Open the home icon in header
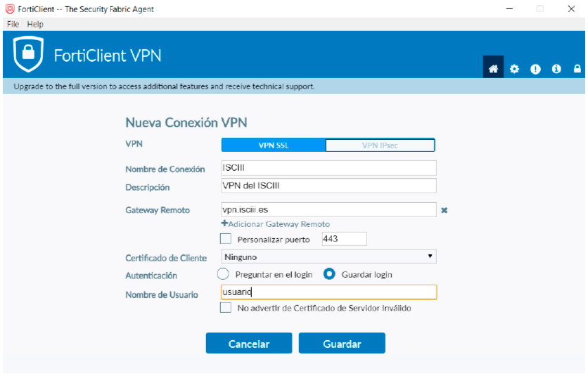Image resolution: width=588 pixels, height=383 pixels. tap(493, 69)
